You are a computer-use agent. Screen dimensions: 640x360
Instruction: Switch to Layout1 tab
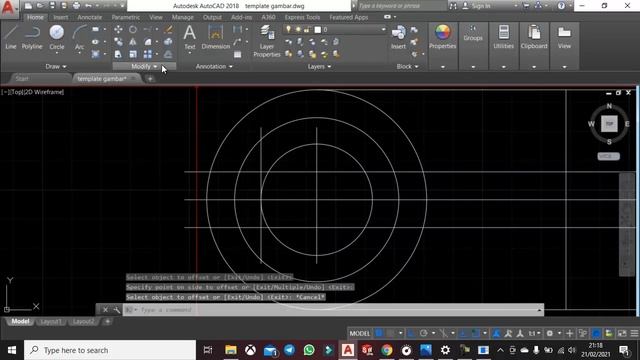pyautogui.click(x=51, y=322)
